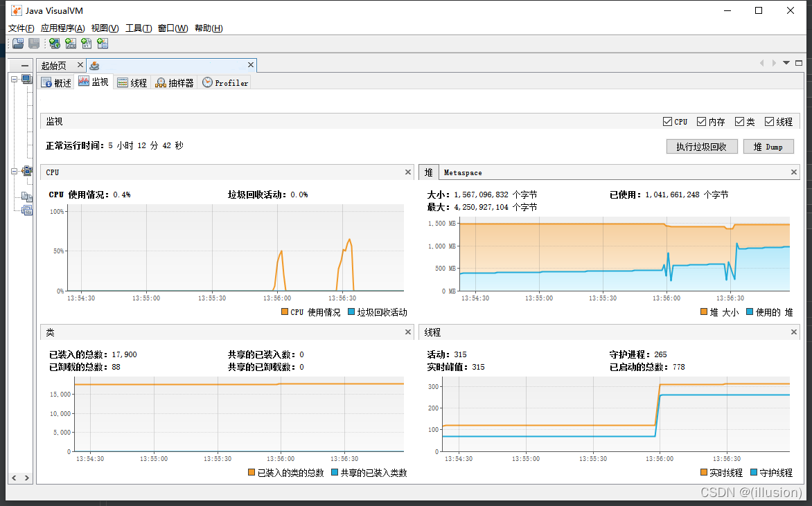
Task: Click the Add Application Snapshot toolbar icon
Action: [x=103, y=44]
